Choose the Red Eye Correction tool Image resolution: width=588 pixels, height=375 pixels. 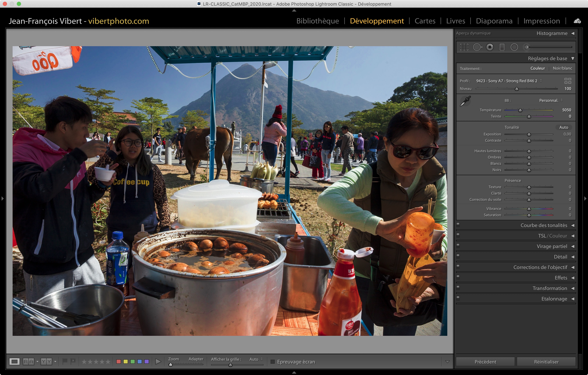pos(490,47)
